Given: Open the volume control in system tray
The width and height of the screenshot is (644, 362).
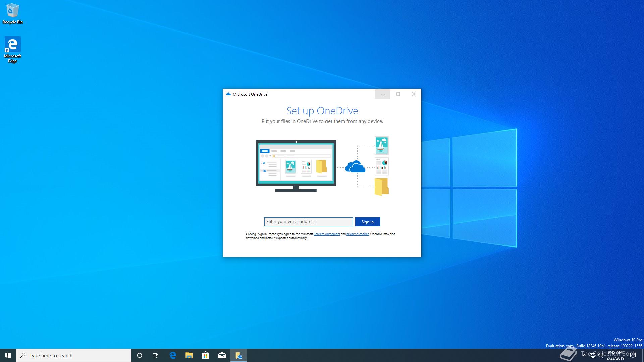Looking at the screenshot, I should pos(600,356).
